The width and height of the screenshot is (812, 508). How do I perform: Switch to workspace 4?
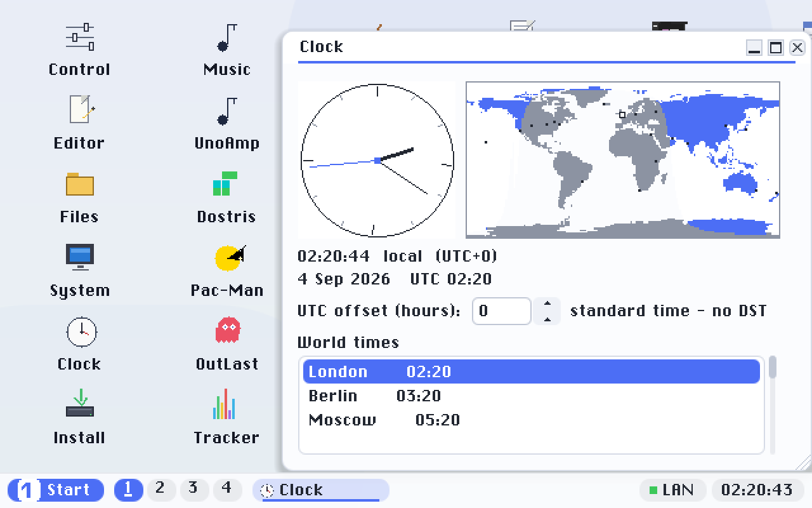tap(227, 489)
